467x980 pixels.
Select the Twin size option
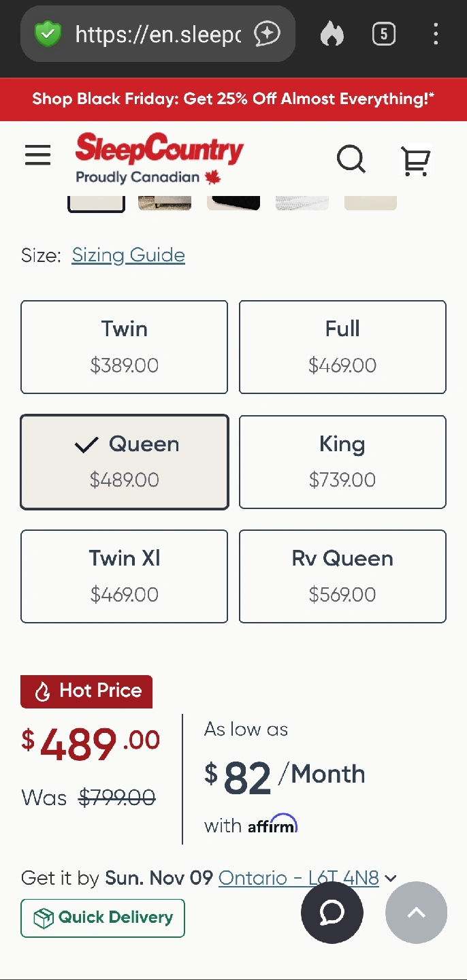[x=124, y=346]
